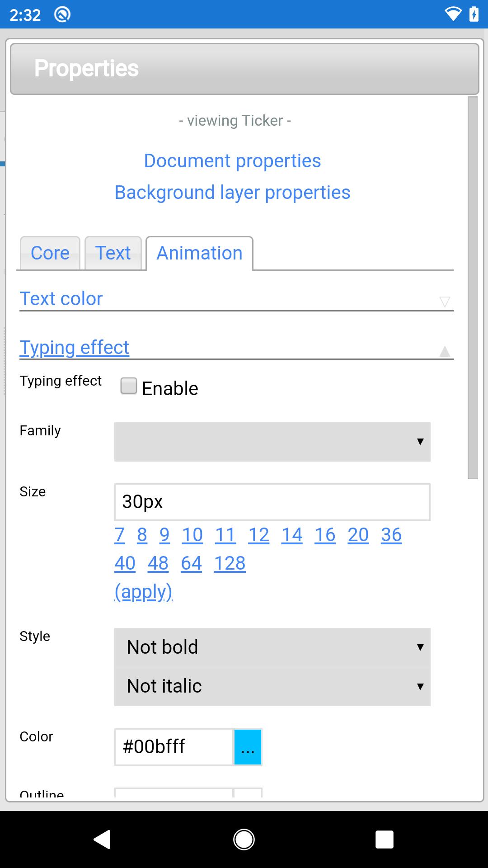Select the Animation tab
488x868 pixels.
tap(199, 253)
